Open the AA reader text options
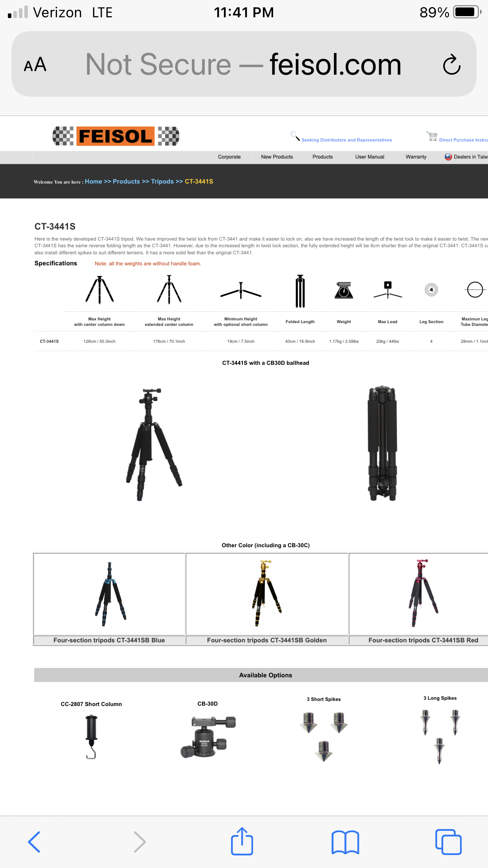The width and height of the screenshot is (488, 868). point(35,64)
